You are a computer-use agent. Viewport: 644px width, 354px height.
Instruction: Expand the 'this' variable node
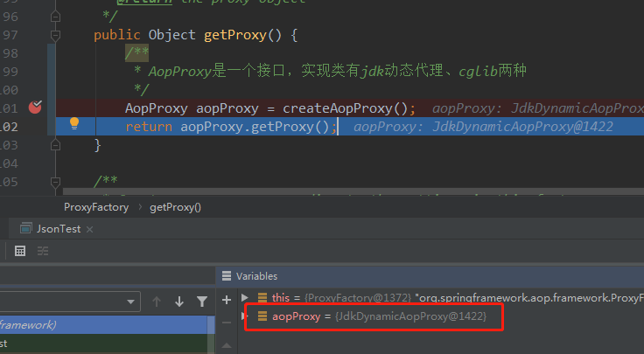click(x=245, y=297)
